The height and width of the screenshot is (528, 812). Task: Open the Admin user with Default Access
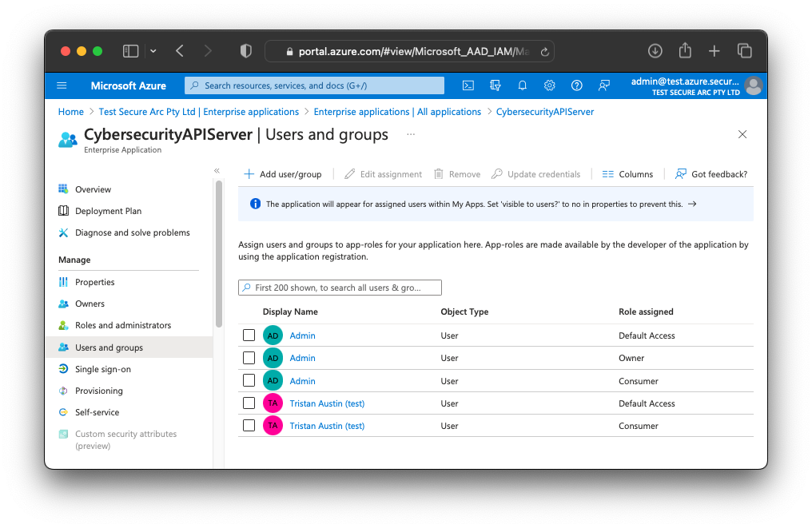point(302,335)
